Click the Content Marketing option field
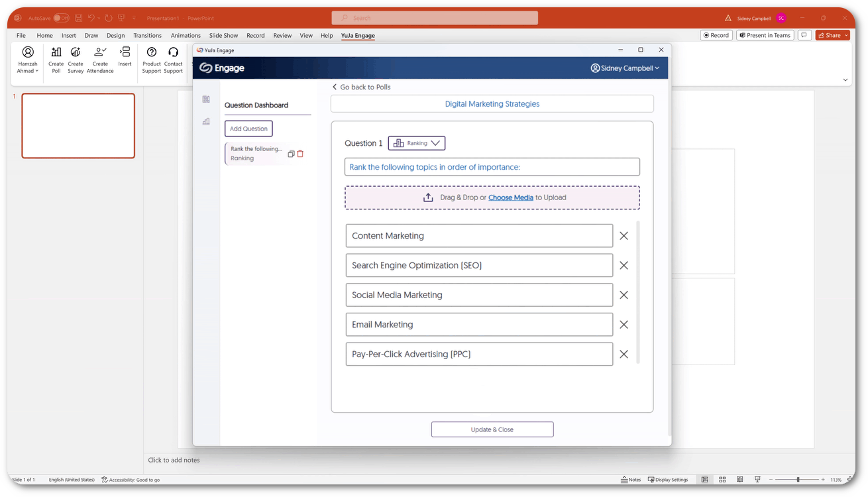This screenshot has height=497, width=868. (478, 236)
